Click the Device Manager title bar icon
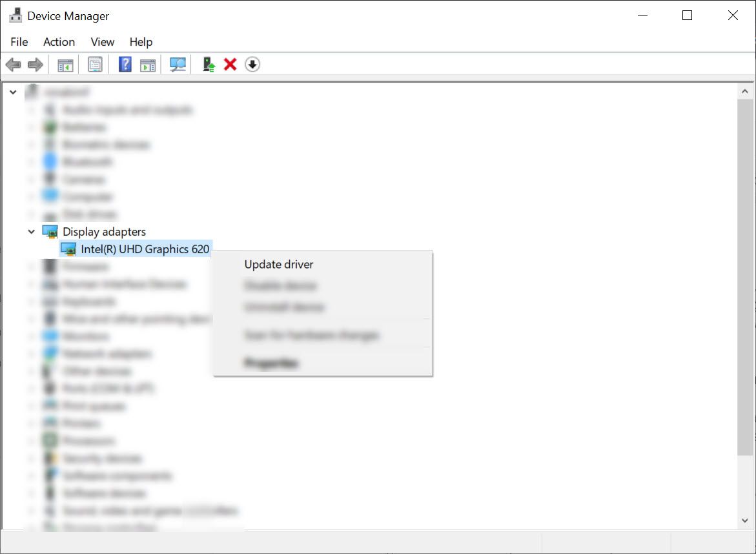The height and width of the screenshot is (554, 756). coord(15,15)
